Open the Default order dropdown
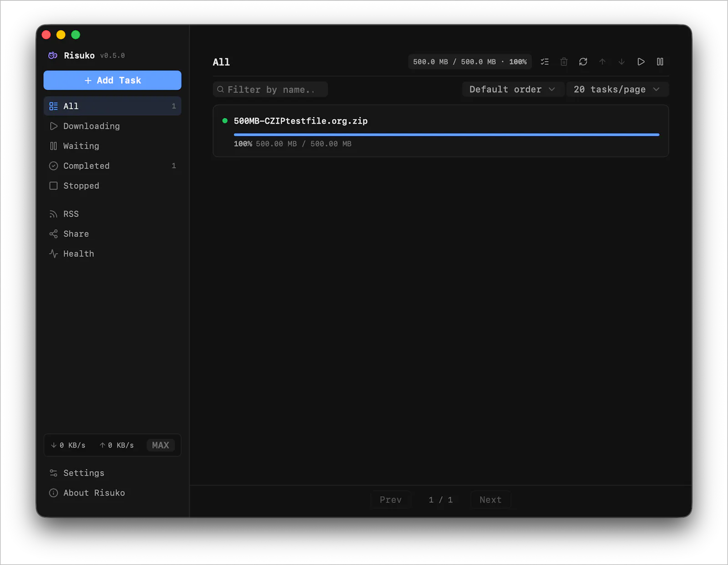Screen dimensions: 728x565 (513, 90)
